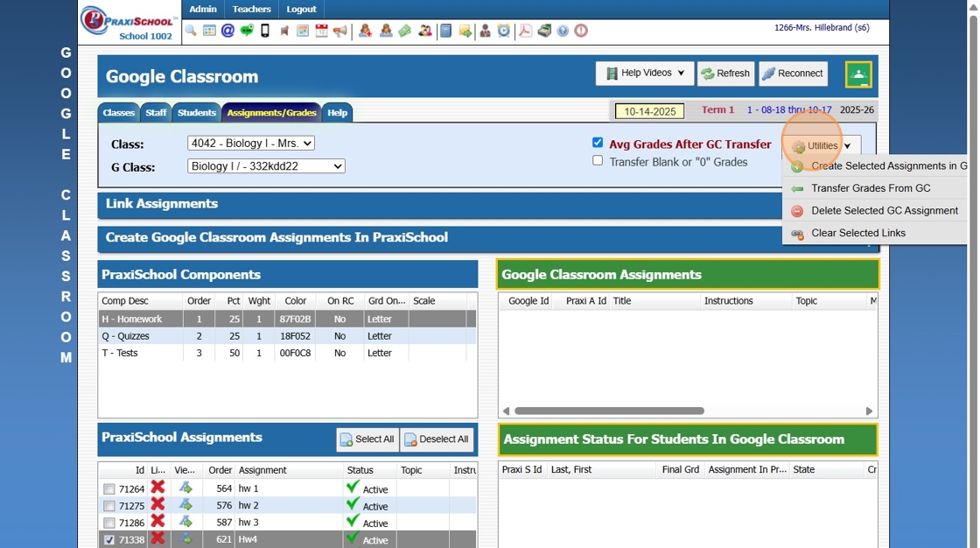
Task: Open the Help tab
Action: tap(337, 113)
